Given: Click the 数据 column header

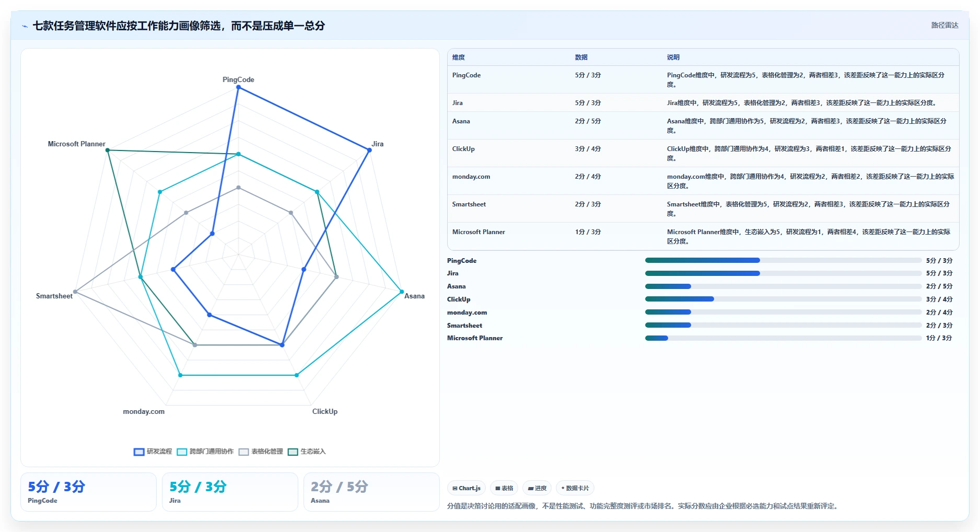Looking at the screenshot, I should tap(581, 57).
